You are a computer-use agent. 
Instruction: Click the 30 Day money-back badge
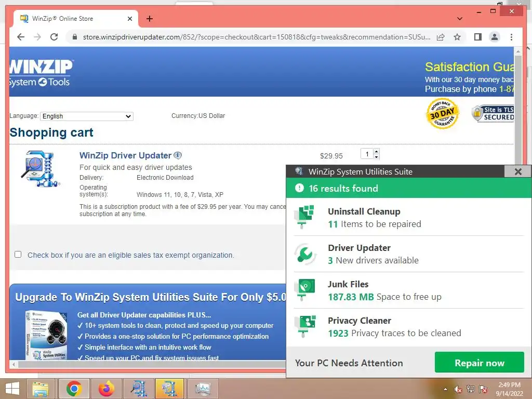click(442, 114)
